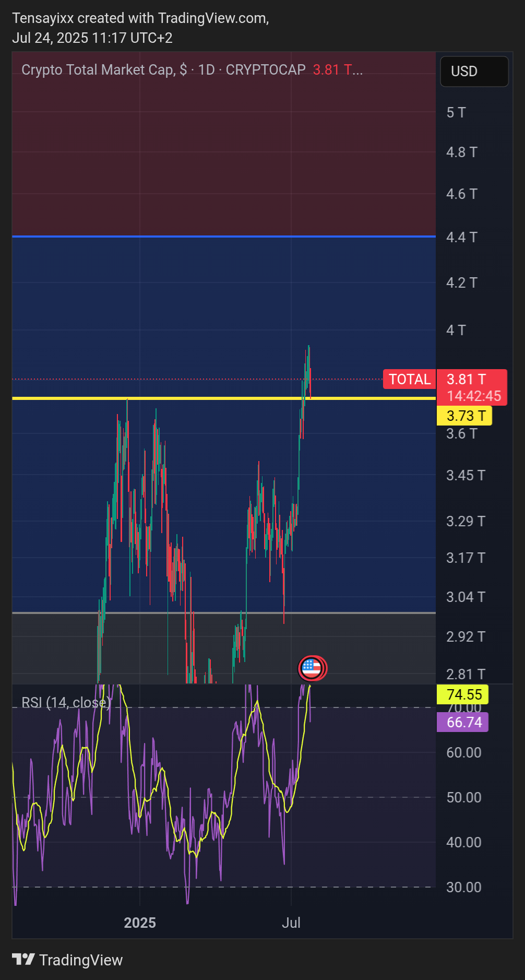This screenshot has width=525, height=980.
Task: Click the yellow 3.73 T price label
Action: [x=464, y=416]
